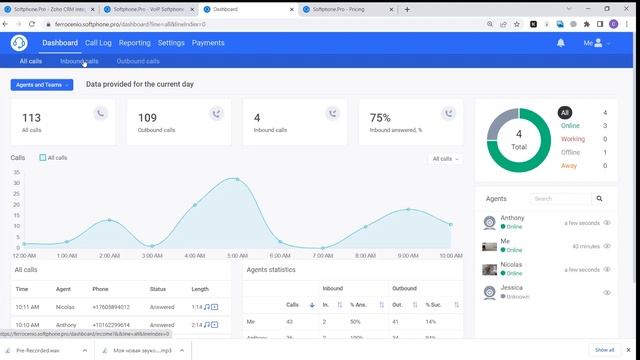Open the Pre-Recorded.wav download
Screen dimensions: 640x360
click(x=38, y=351)
